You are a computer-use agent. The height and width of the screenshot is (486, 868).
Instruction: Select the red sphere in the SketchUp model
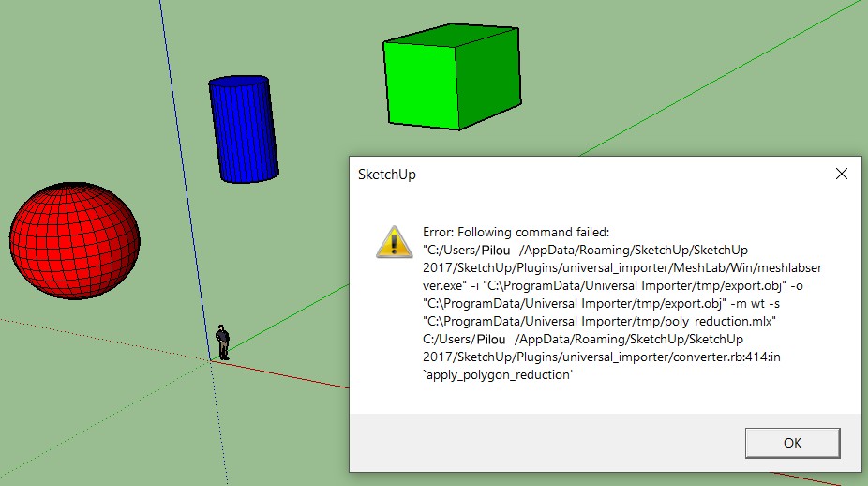(75, 241)
